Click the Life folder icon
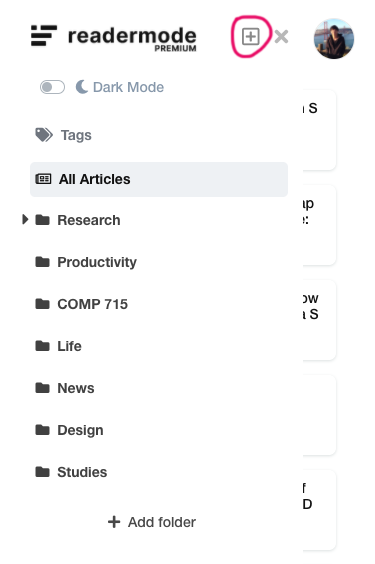The width and height of the screenshot is (375, 564). pyautogui.click(x=42, y=346)
